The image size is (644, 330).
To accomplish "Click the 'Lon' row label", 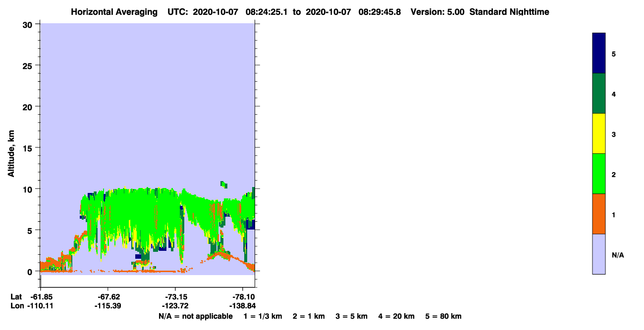I will [x=16, y=306].
